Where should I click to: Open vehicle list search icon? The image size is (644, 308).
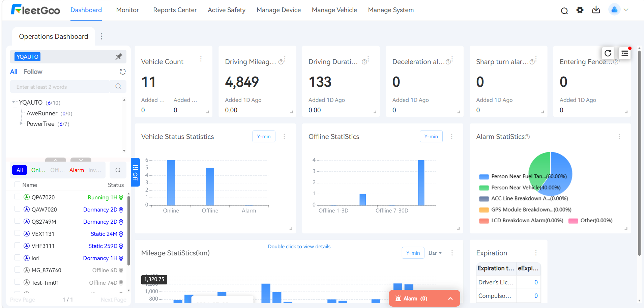tap(118, 170)
